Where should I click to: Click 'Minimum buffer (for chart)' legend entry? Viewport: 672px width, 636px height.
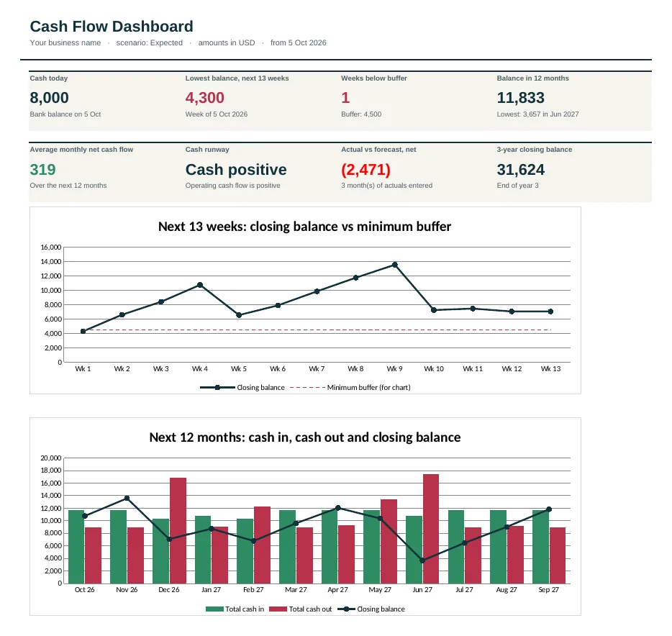350,388
